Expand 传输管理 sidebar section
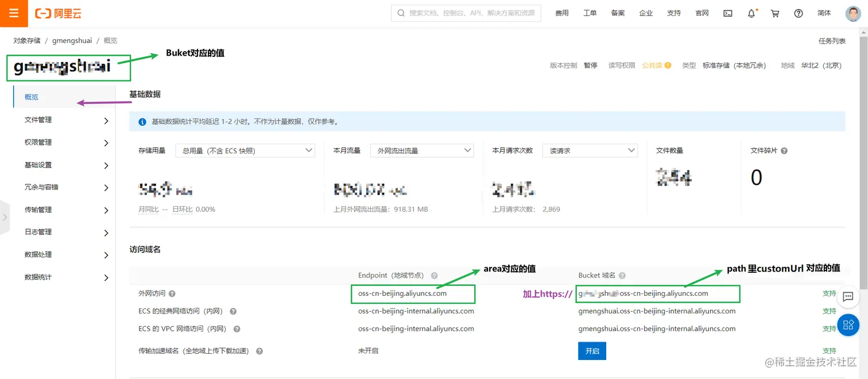The image size is (868, 379). [64, 210]
